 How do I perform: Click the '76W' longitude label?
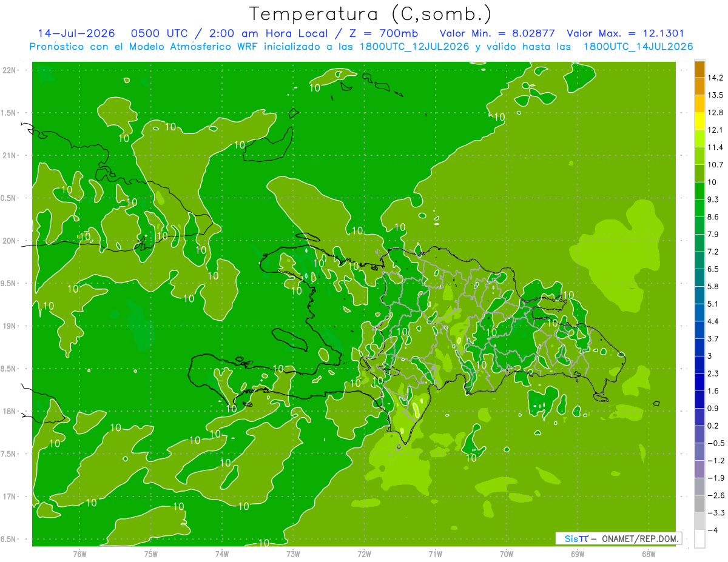coord(79,554)
